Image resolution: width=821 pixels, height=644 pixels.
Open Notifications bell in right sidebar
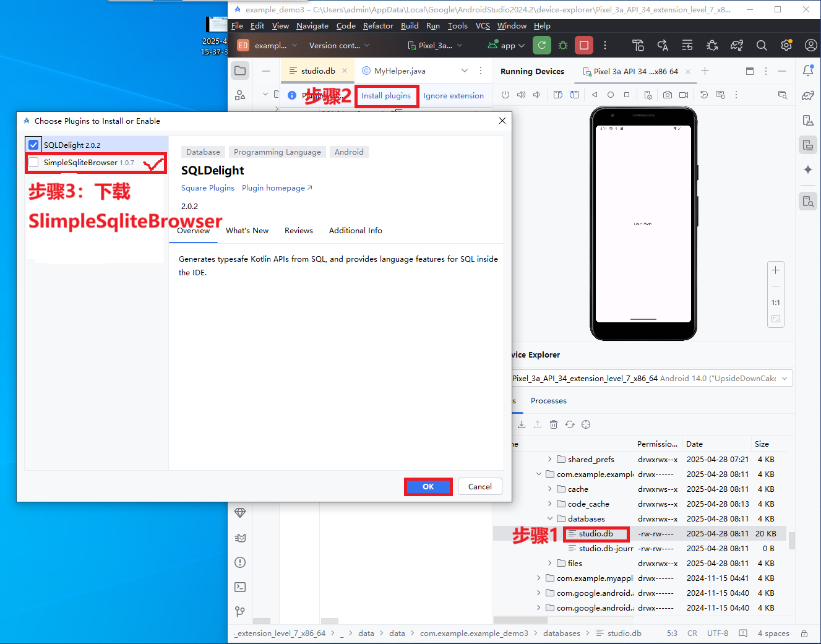[x=808, y=71]
